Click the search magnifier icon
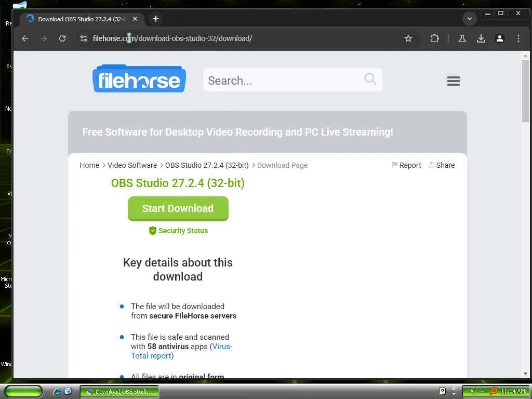The height and width of the screenshot is (399, 532). point(370,79)
